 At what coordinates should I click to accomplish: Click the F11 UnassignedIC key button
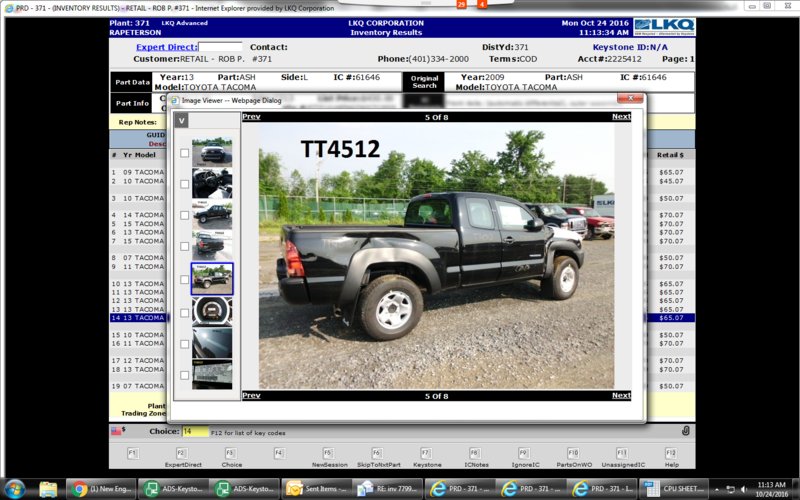[622, 453]
